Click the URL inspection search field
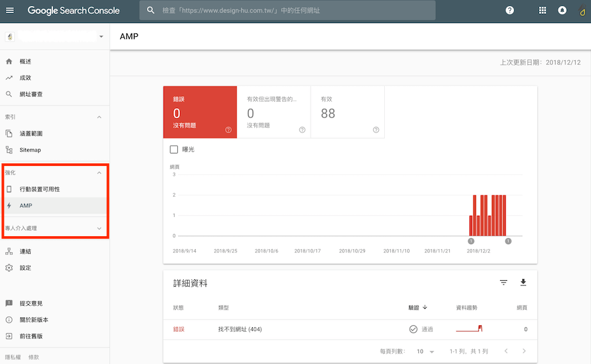 tap(289, 10)
